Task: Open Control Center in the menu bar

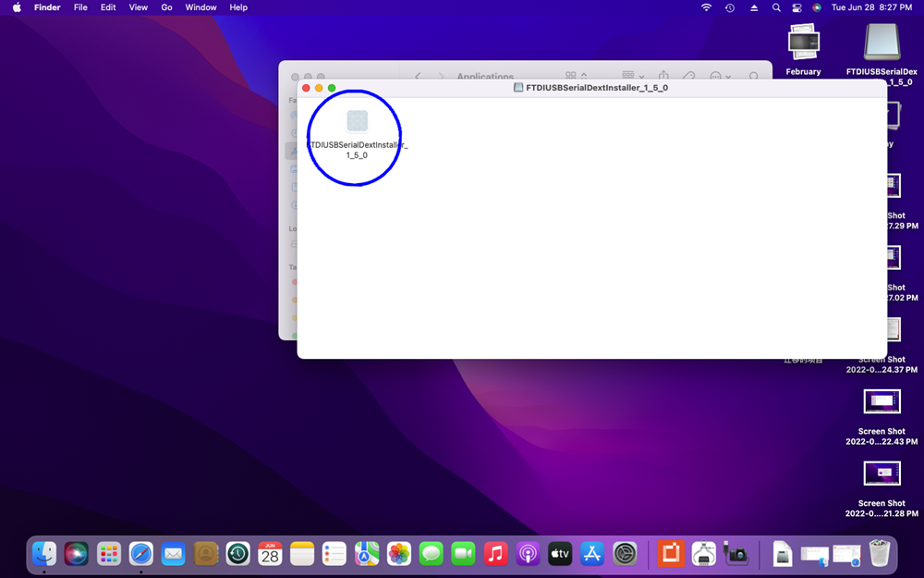Action: point(796,7)
